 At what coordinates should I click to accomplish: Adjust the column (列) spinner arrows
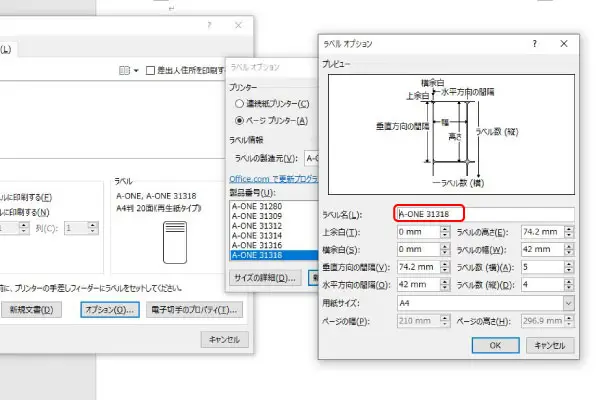coord(93,228)
